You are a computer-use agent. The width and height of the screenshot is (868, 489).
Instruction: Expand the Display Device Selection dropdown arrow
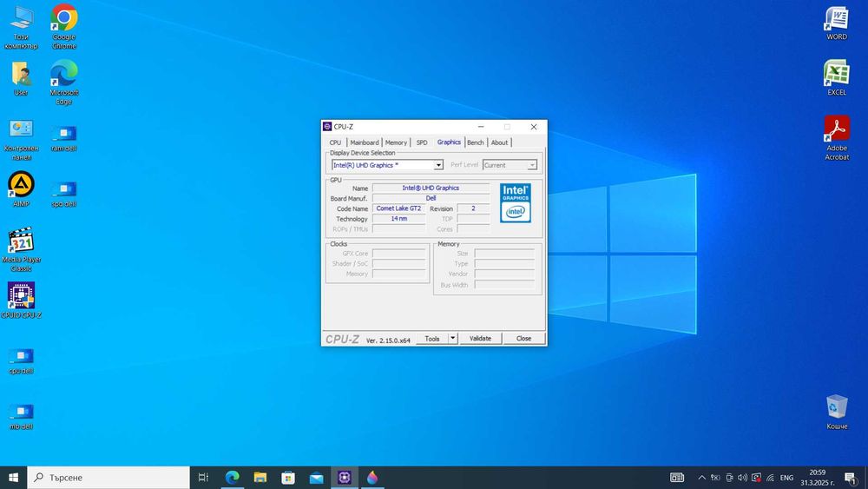tap(438, 165)
